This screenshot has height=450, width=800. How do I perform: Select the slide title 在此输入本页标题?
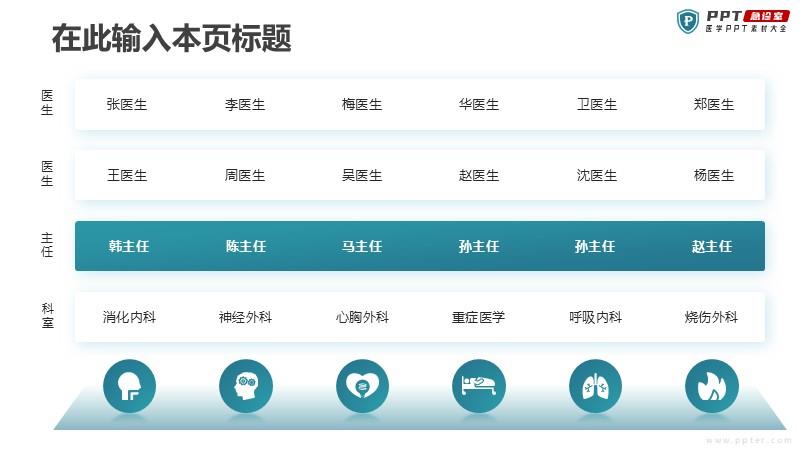tap(171, 38)
